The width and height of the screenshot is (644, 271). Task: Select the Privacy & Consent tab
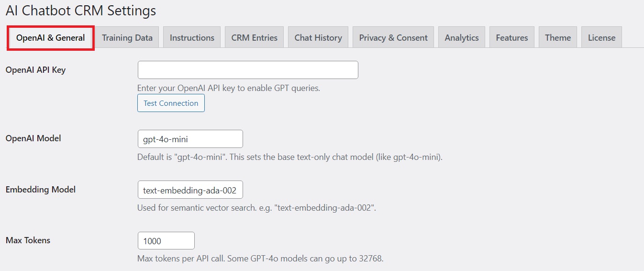[393, 38]
